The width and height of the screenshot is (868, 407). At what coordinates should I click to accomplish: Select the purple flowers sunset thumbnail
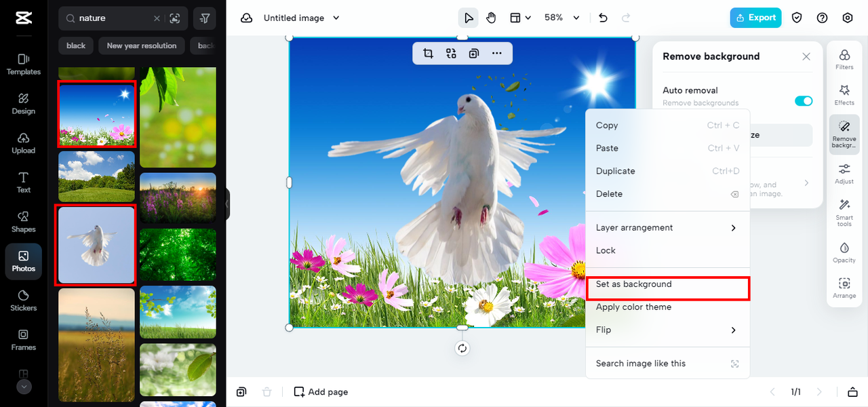coord(178,198)
